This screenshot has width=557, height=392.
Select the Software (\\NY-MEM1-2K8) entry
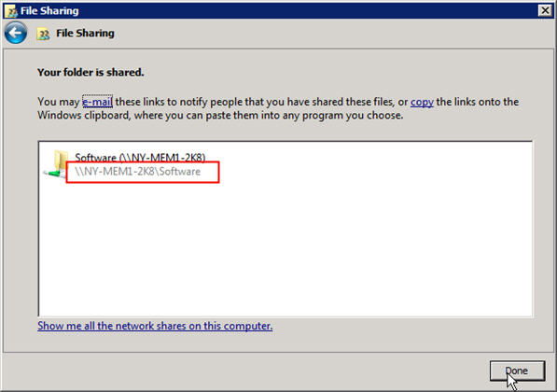tap(140, 157)
